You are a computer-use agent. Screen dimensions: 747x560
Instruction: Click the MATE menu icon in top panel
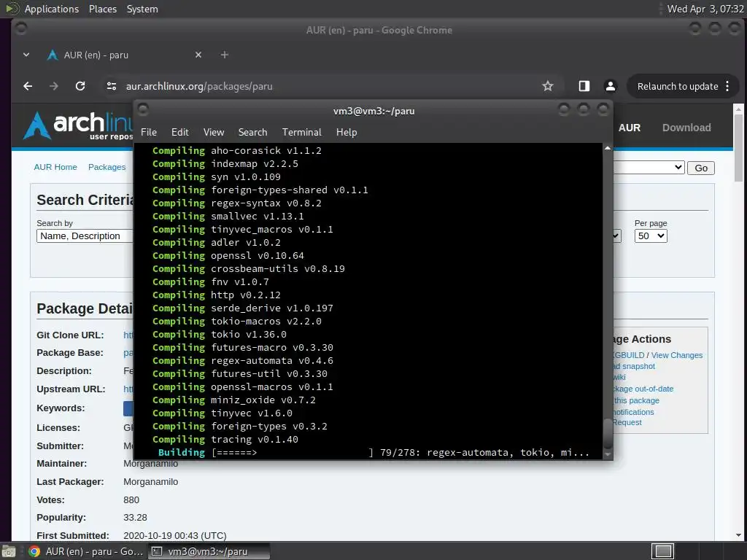click(10, 9)
